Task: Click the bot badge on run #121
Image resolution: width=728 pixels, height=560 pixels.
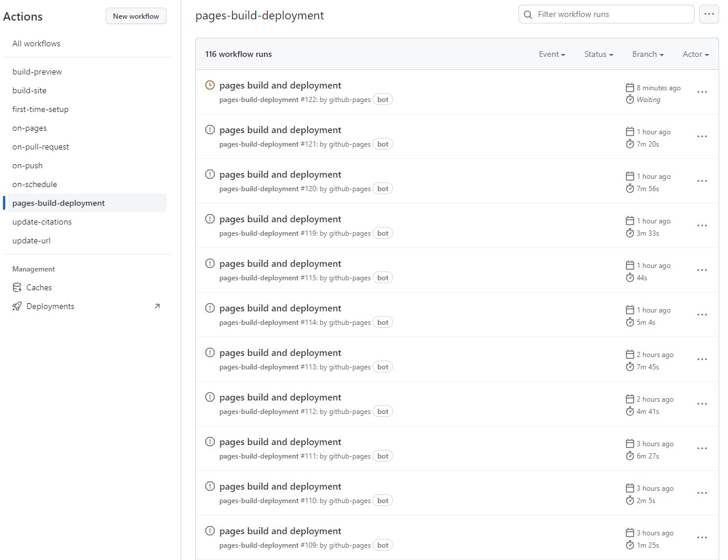Action: click(x=382, y=144)
